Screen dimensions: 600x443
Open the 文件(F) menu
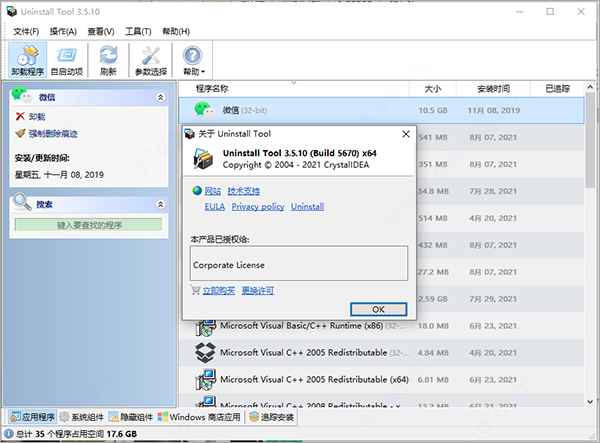click(x=26, y=31)
